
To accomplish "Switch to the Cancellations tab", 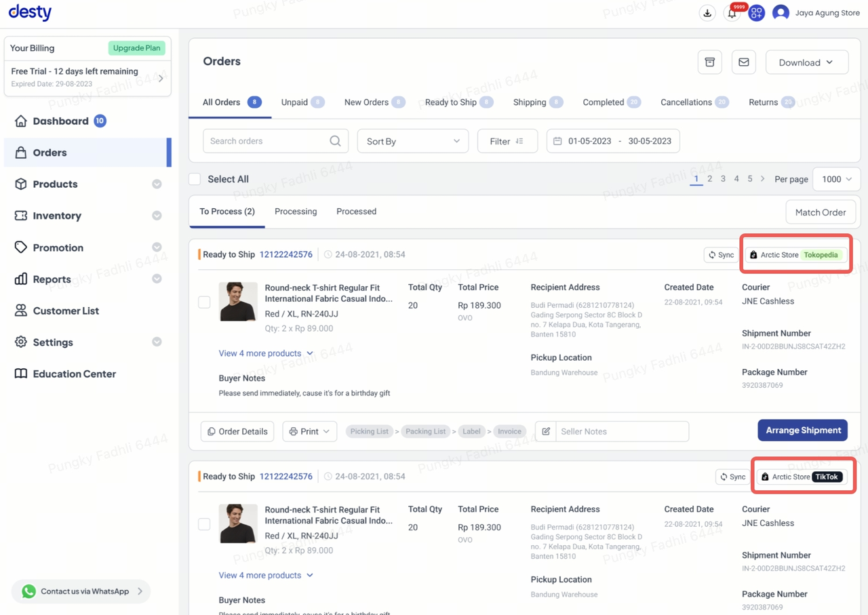I will coord(686,102).
